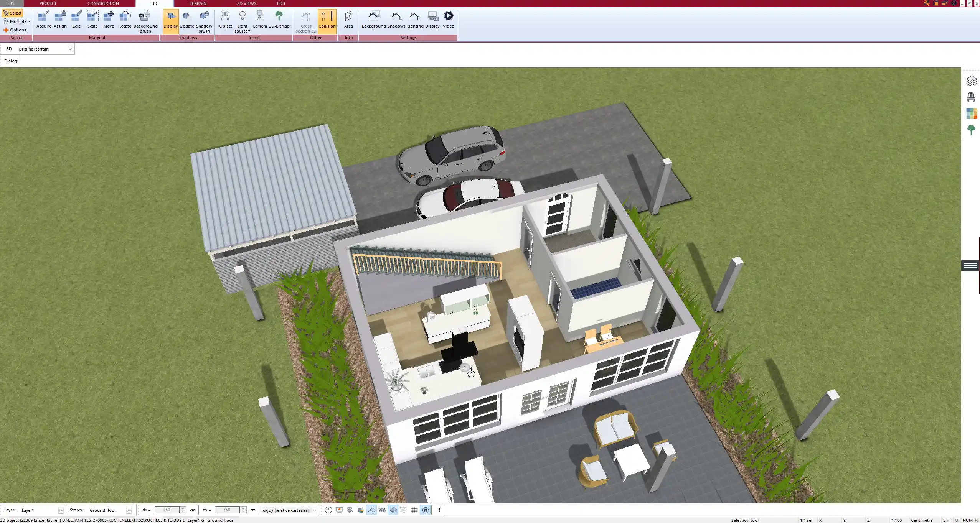This screenshot has height=523, width=980.
Task: Click the wrench tools icon in title bar
Action: (926, 3)
